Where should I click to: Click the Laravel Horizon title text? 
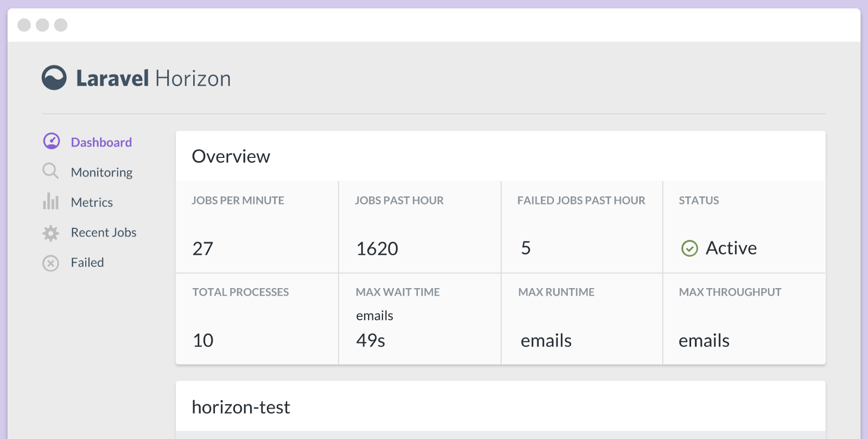point(154,79)
